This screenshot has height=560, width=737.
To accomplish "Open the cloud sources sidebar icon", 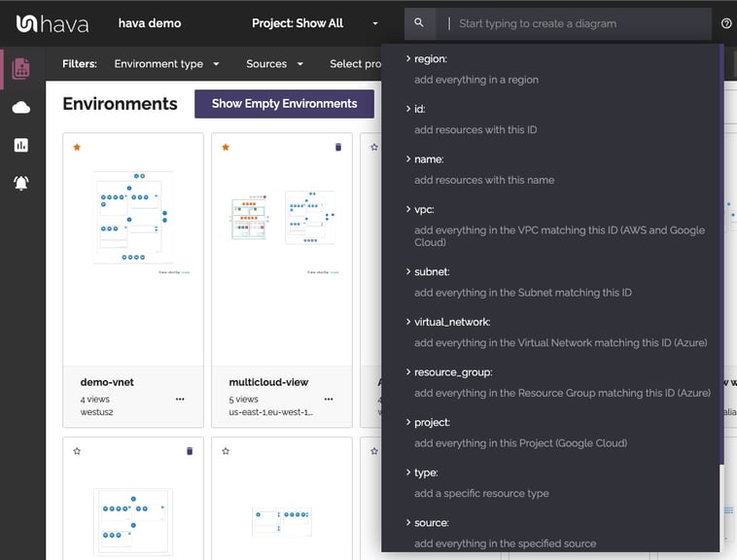I will pos(20,107).
